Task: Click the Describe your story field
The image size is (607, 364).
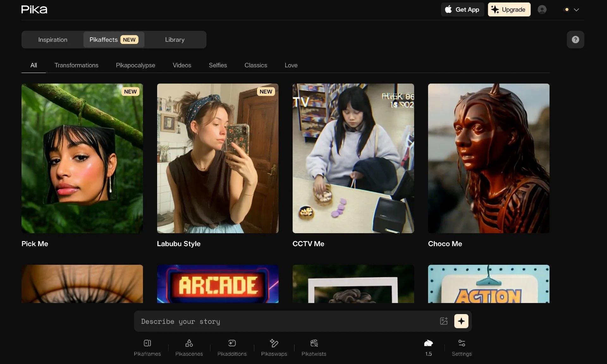Action: coord(285,321)
